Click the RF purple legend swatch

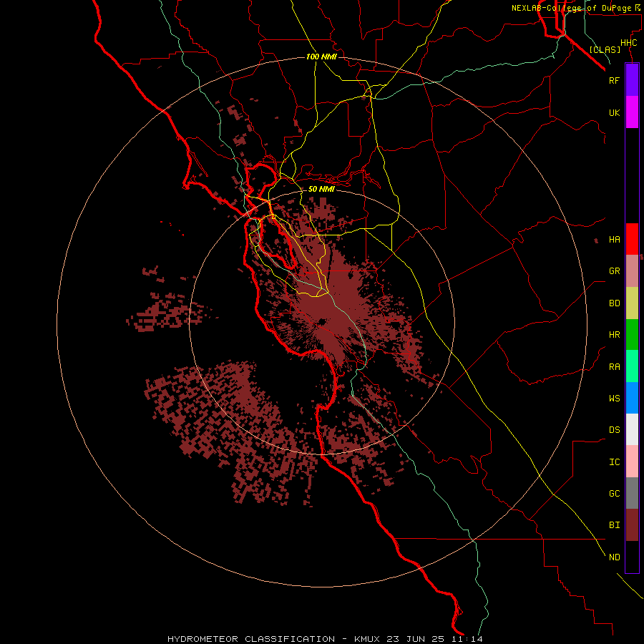(632, 80)
